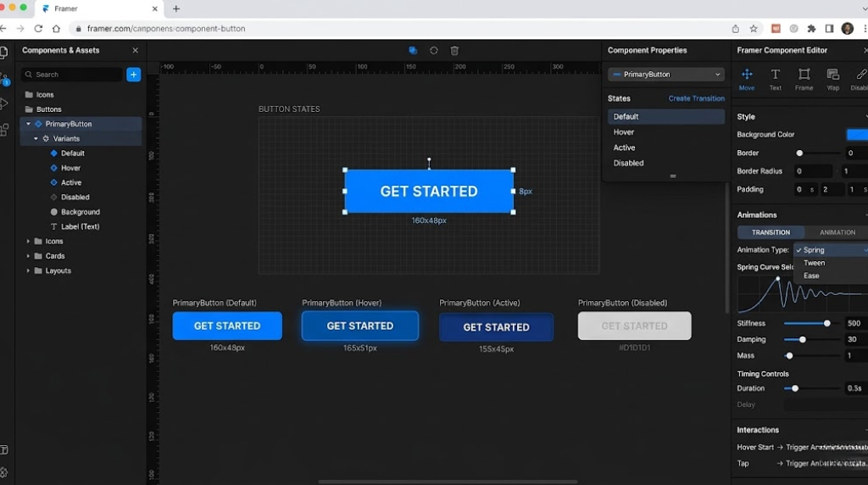Click the browser address bar

click(x=398, y=28)
